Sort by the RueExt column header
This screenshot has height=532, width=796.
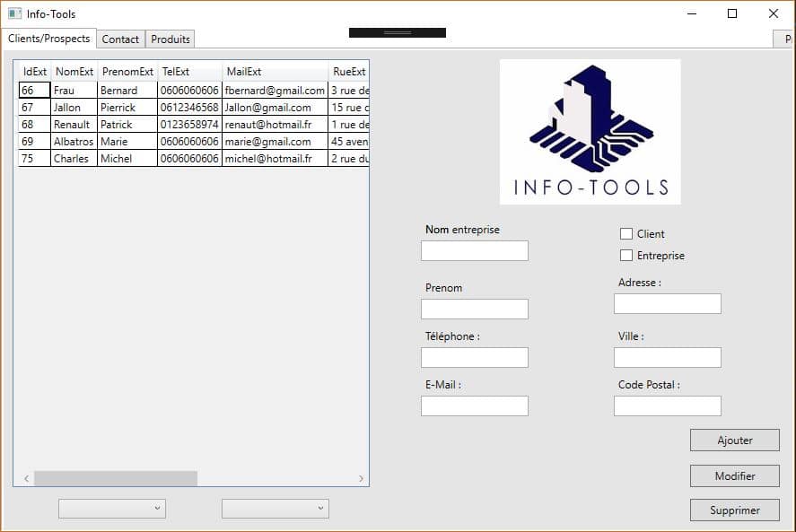tap(349, 72)
